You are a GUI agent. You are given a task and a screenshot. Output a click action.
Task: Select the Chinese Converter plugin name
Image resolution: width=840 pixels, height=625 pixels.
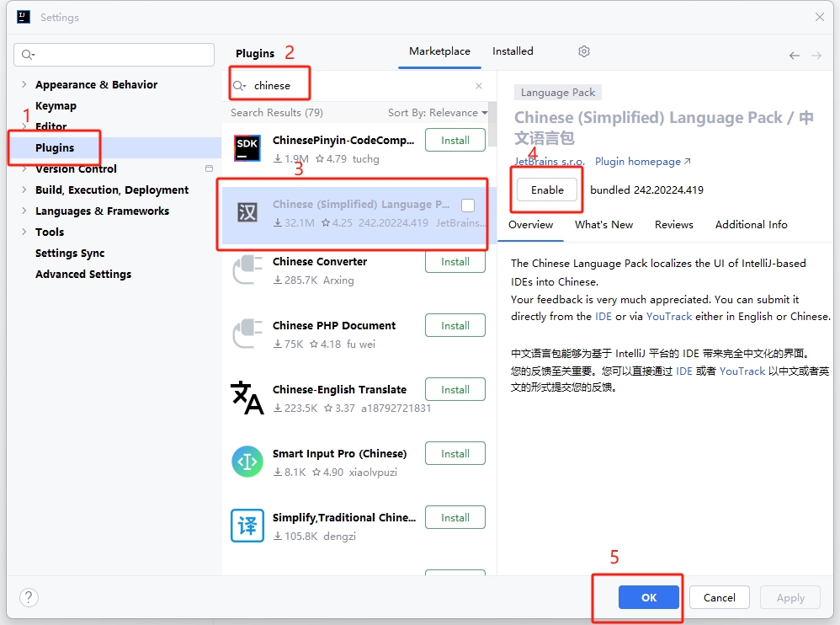pos(320,262)
